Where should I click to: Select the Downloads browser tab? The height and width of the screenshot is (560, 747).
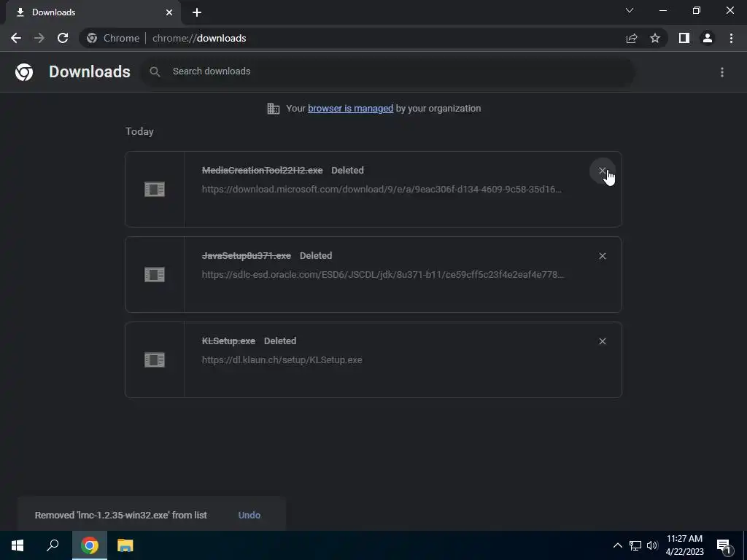pyautogui.click(x=93, y=12)
